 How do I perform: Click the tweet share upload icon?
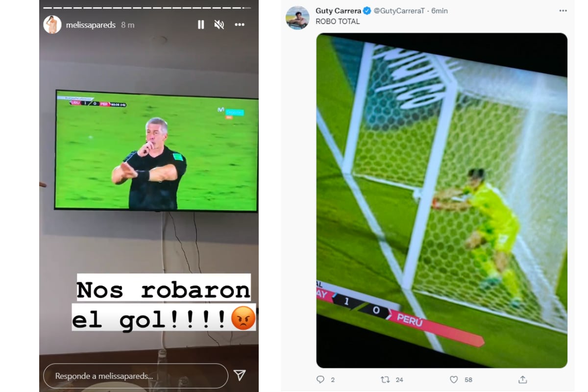[x=523, y=379]
